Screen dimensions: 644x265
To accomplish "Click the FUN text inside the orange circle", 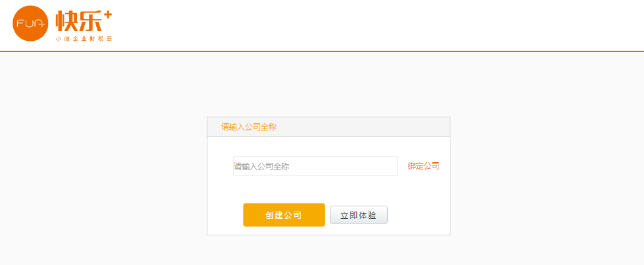I will (x=30, y=24).
